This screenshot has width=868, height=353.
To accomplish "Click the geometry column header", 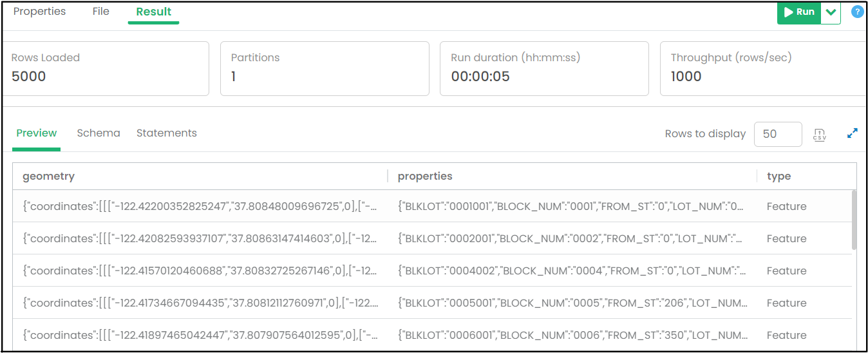I will click(x=49, y=176).
